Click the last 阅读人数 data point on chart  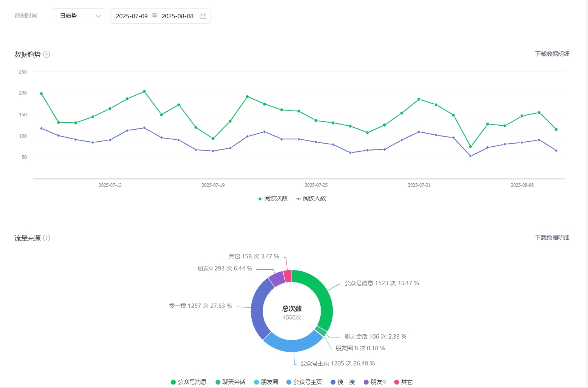556,151
